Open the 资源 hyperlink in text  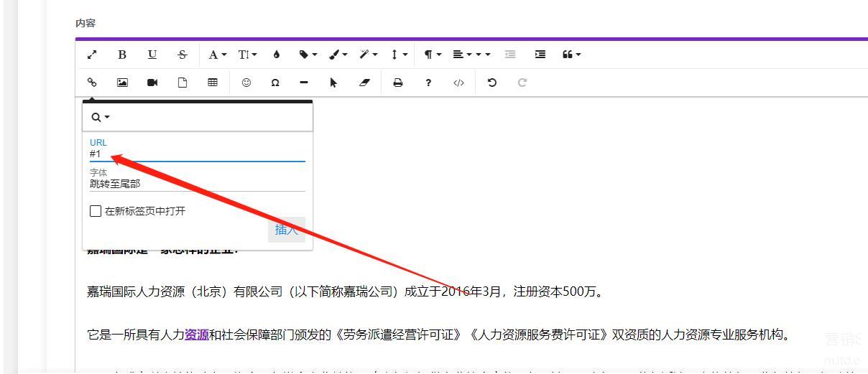click(197, 335)
